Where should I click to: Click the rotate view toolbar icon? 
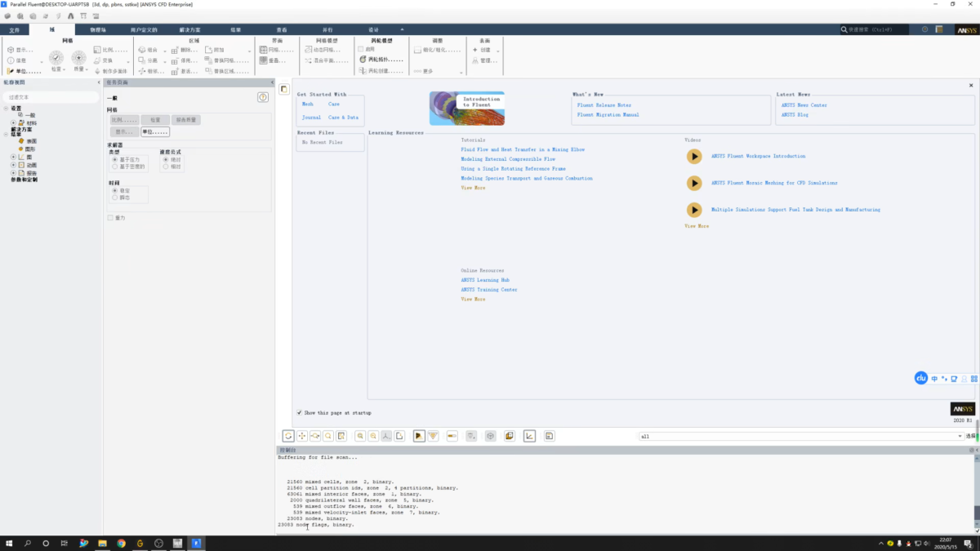pos(288,436)
